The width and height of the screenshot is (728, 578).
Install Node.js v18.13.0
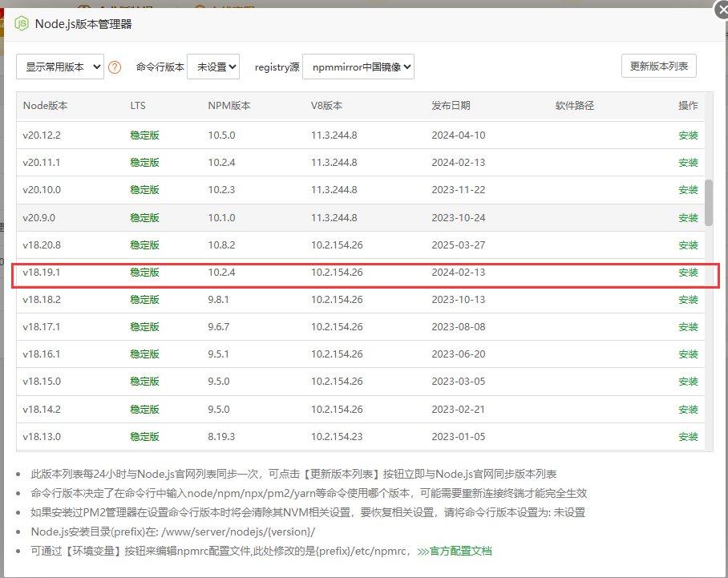pos(688,436)
